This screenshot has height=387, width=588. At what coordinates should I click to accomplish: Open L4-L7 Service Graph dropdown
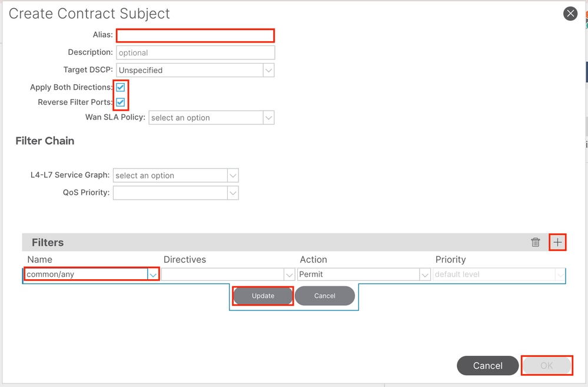coord(232,176)
